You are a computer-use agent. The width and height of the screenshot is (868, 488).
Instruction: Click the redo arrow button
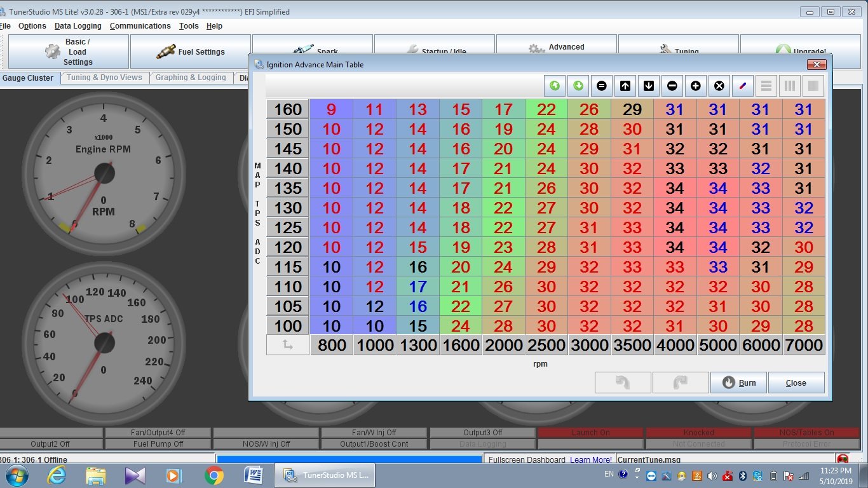tap(681, 383)
